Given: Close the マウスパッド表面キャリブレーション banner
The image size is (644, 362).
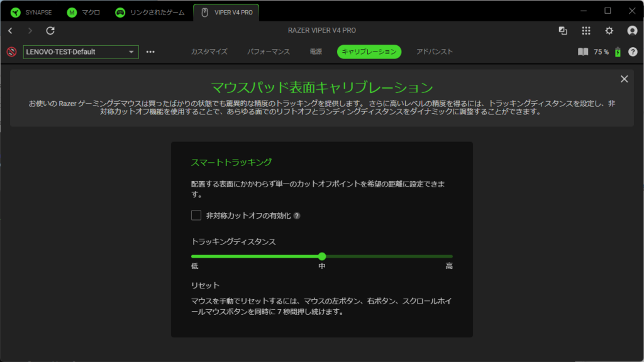Looking at the screenshot, I should 624,79.
